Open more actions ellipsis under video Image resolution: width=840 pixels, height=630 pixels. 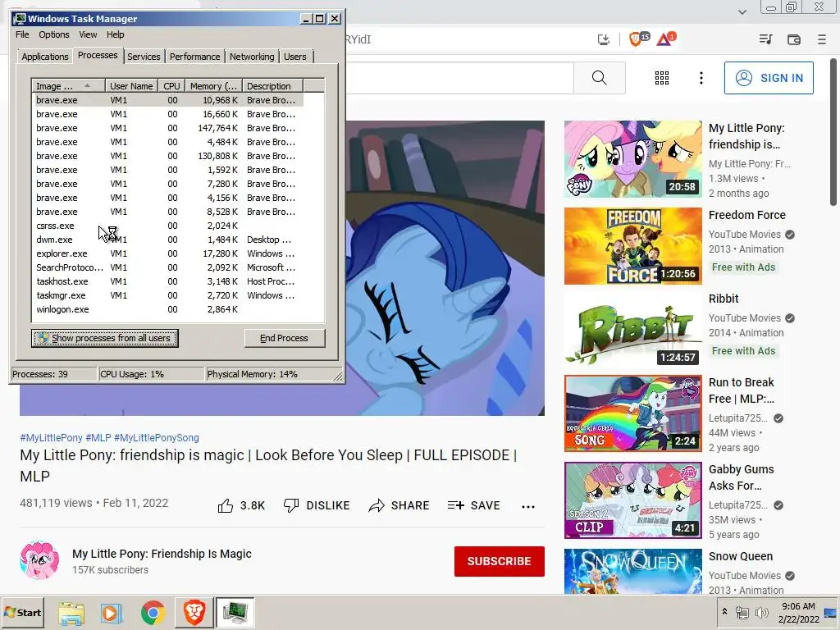point(528,507)
